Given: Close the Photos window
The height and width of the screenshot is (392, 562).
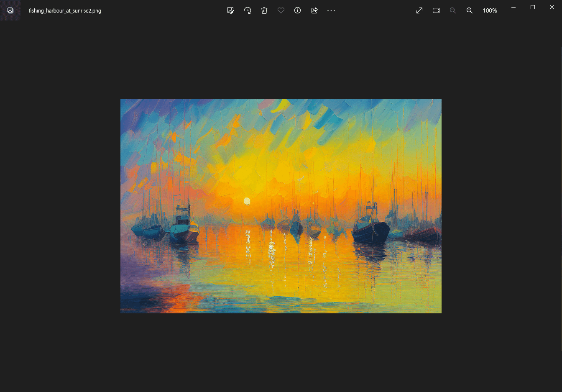Looking at the screenshot, I should point(552,7).
